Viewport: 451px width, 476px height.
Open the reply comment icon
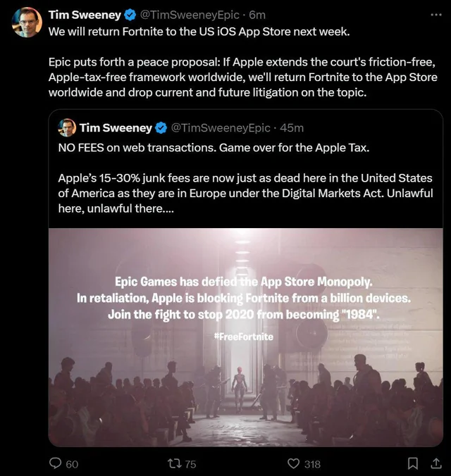(56, 463)
